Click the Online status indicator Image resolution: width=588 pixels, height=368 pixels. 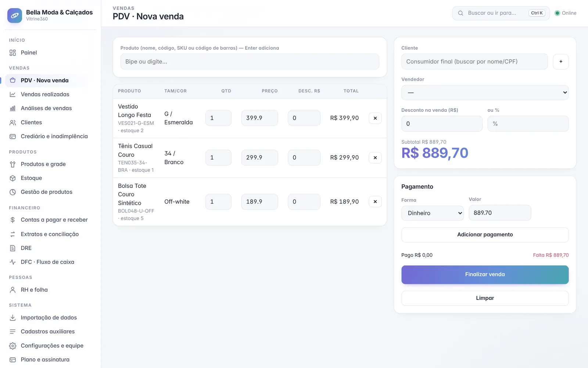click(565, 13)
